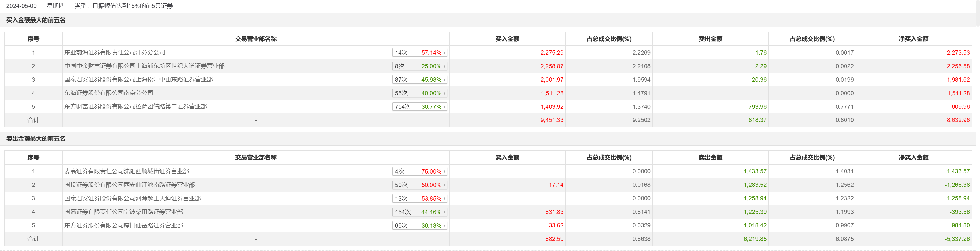The height and width of the screenshot is (251, 980).
Task: Click the arrow beside 754次 30.77%
Action: pos(444,107)
